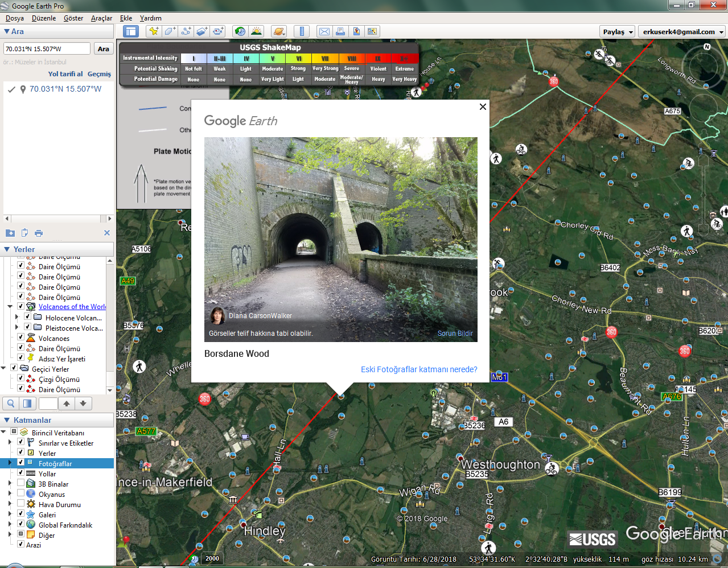728x568 pixels.
Task: Click the Borsdane Wood tunnel photo
Action: point(341,239)
